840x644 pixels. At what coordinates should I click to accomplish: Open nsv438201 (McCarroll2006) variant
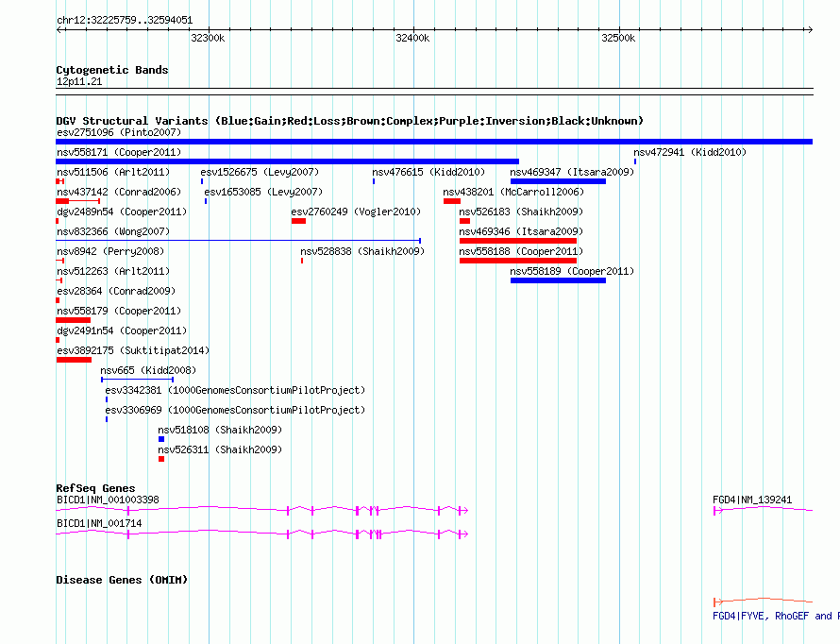513,192
